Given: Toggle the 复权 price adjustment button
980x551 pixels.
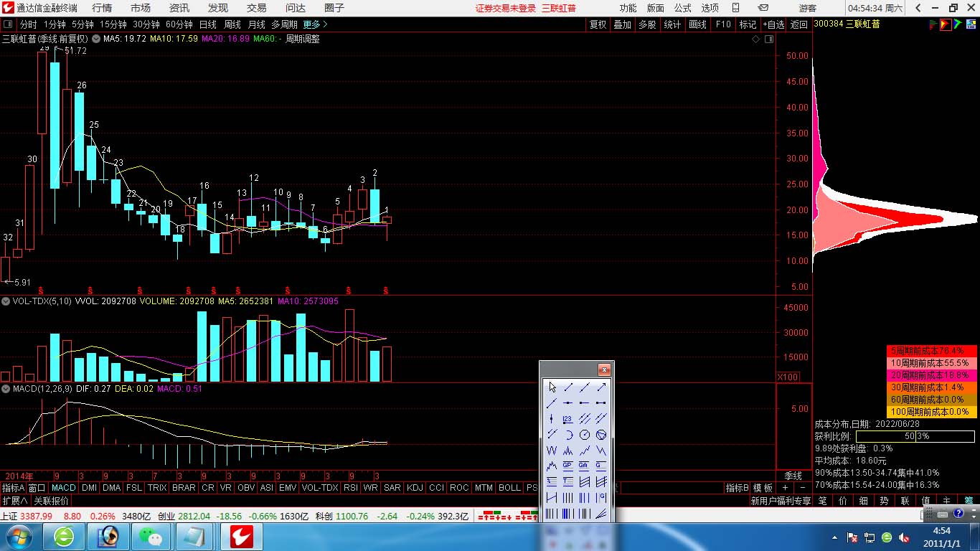Looking at the screenshot, I should tap(598, 24).
